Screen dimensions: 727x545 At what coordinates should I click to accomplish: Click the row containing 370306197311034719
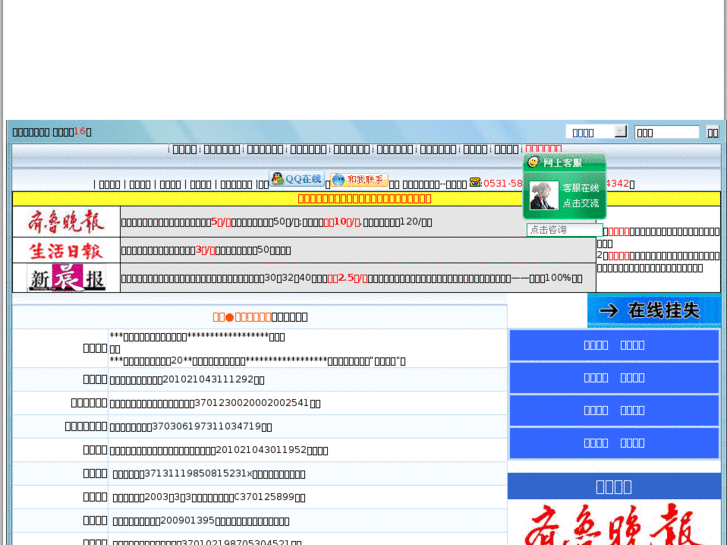[x=260, y=426]
